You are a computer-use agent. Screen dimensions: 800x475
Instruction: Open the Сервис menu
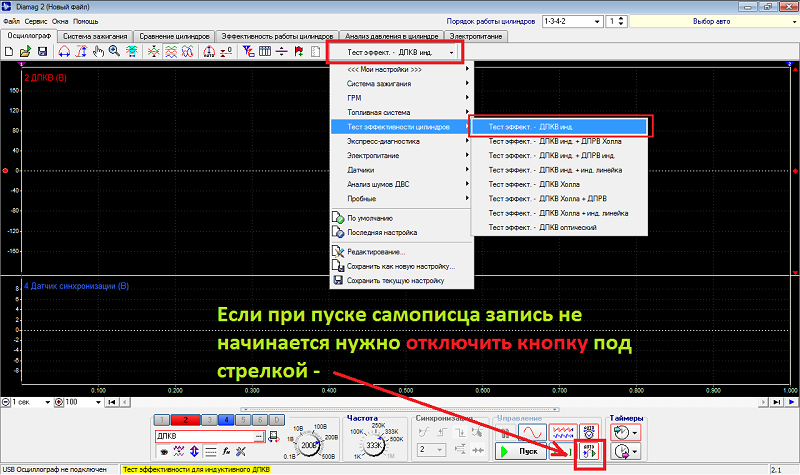(36, 21)
